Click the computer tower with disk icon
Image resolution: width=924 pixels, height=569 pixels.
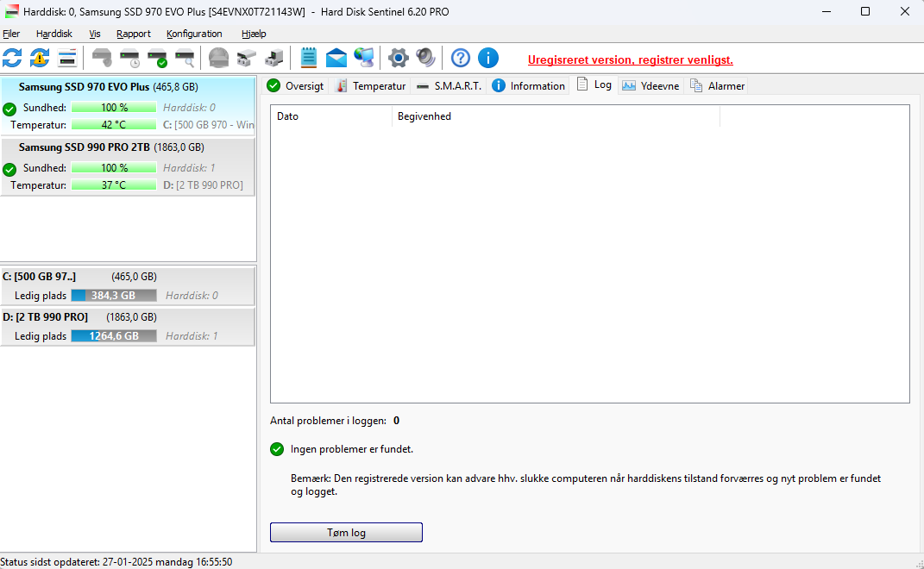coord(274,59)
